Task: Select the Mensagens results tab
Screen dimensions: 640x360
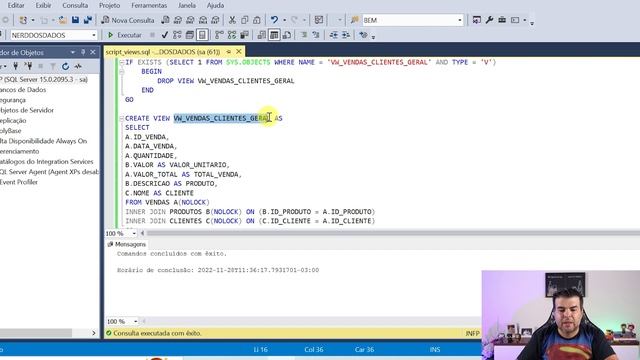Action: click(126, 244)
